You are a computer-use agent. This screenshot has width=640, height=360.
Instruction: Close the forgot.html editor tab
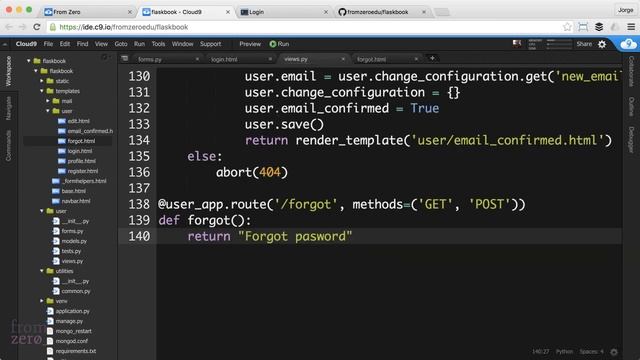point(416,59)
